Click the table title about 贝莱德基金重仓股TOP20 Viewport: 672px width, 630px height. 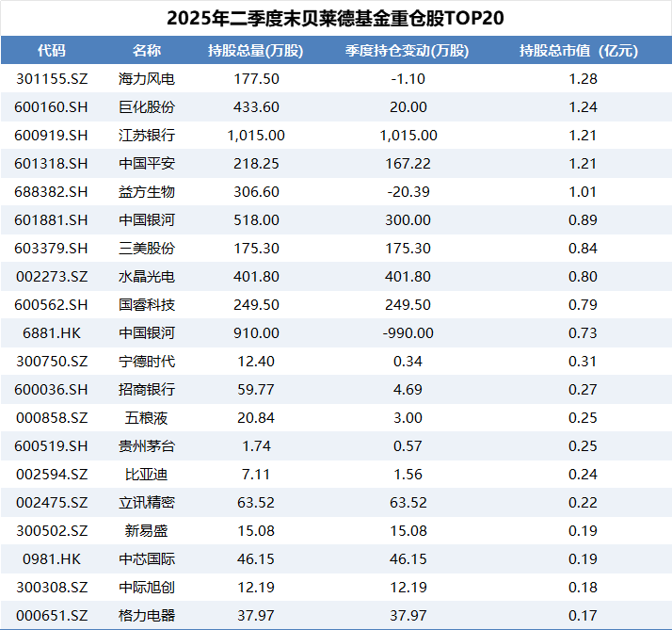pos(336,19)
